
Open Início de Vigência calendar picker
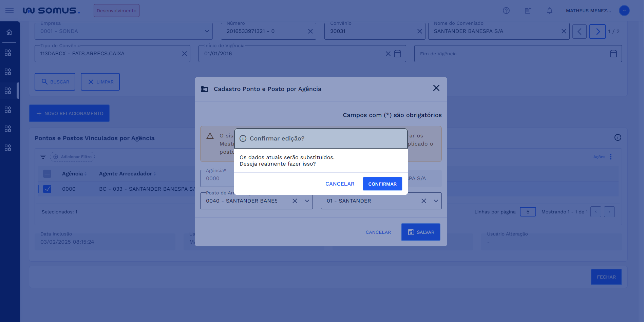point(398,54)
